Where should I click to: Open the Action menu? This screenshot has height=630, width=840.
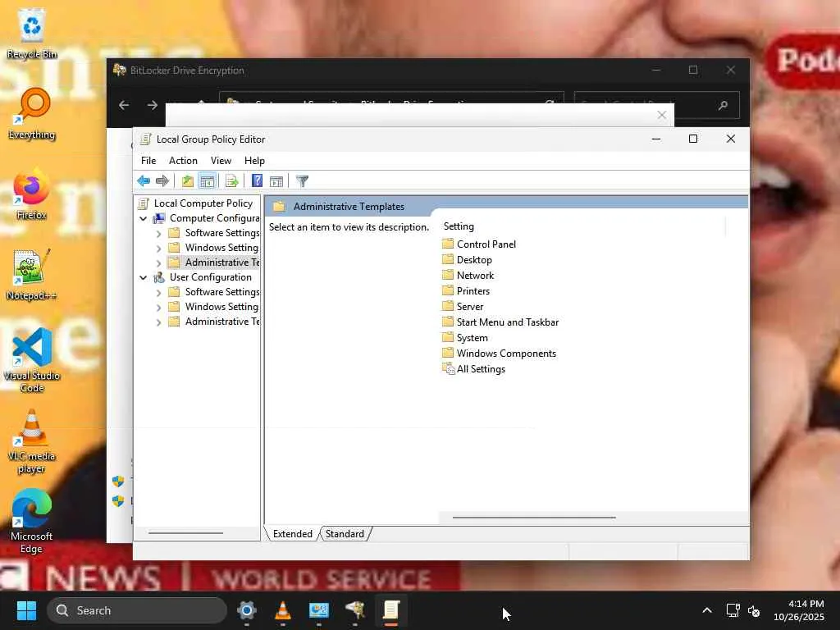(183, 161)
